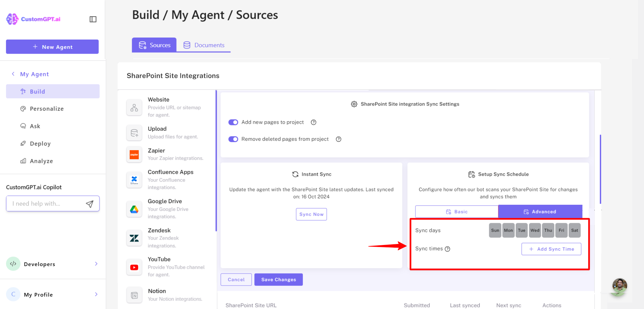Screen dimensions: 644x309
Task: Click the Personalize palette icon
Action: pos(23,109)
